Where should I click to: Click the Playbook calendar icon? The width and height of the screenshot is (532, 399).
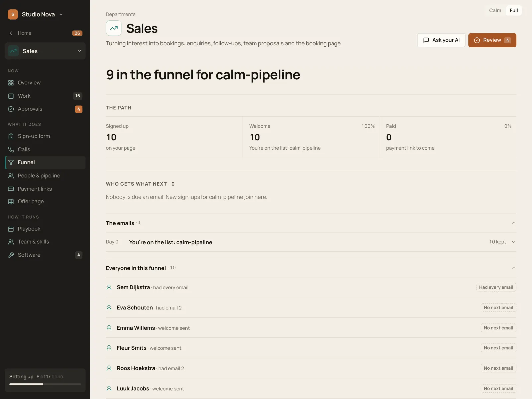coord(11,229)
